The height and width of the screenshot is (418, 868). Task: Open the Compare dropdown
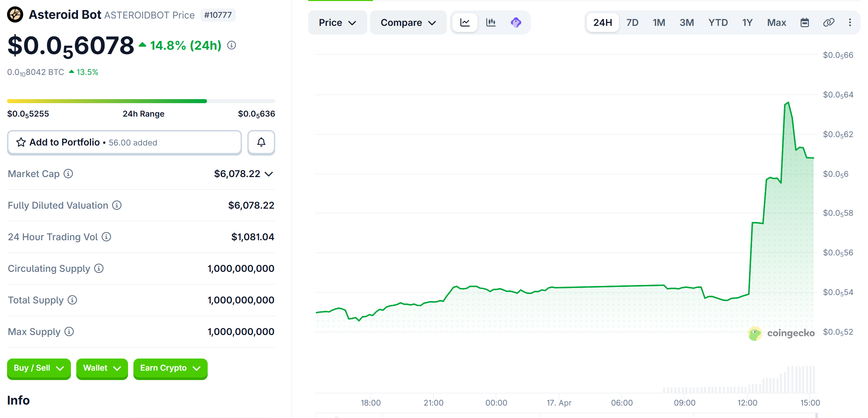[408, 23]
